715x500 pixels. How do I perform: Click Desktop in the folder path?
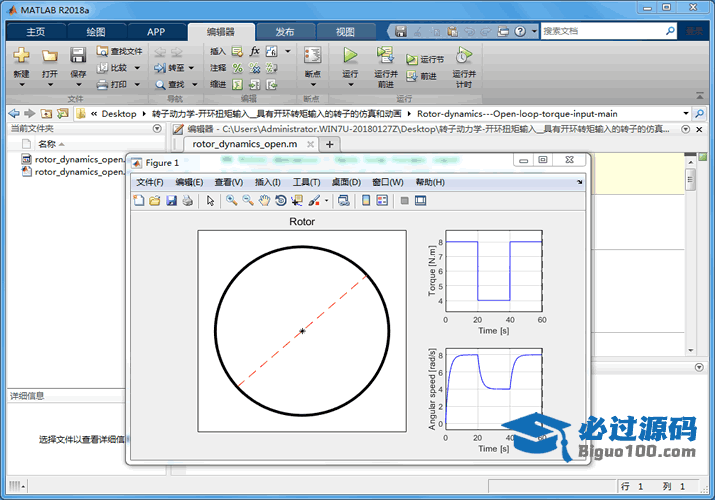pyautogui.click(x=119, y=114)
